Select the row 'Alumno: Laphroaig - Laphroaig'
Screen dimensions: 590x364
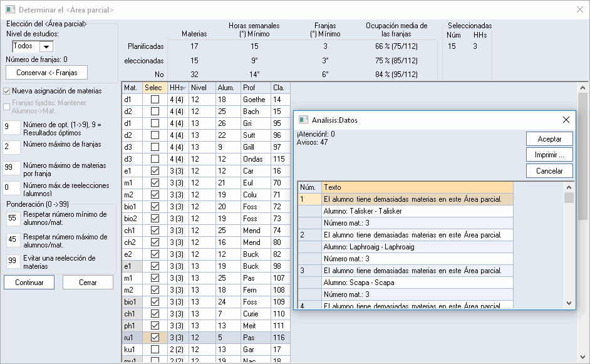(x=417, y=247)
